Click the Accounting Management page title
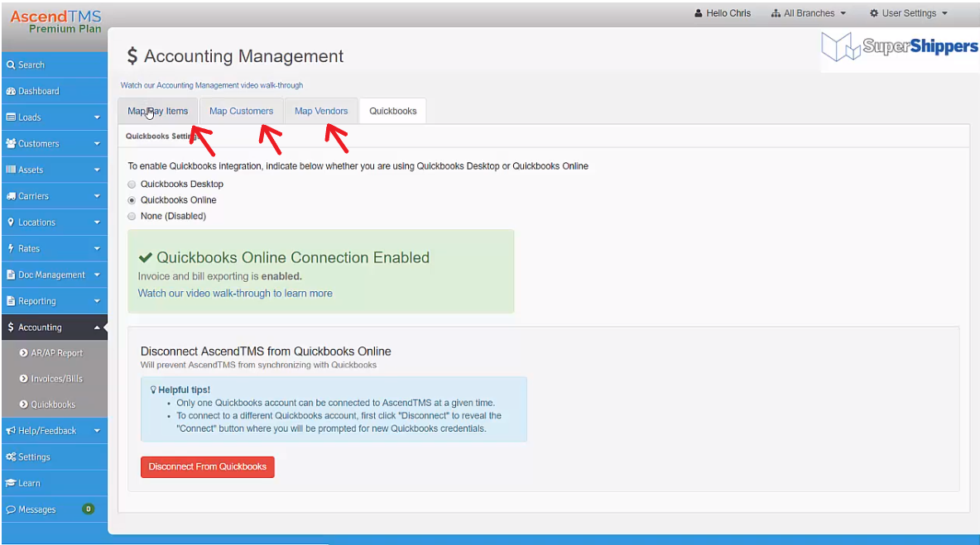Screen dimensions: 980x545 coord(243,56)
